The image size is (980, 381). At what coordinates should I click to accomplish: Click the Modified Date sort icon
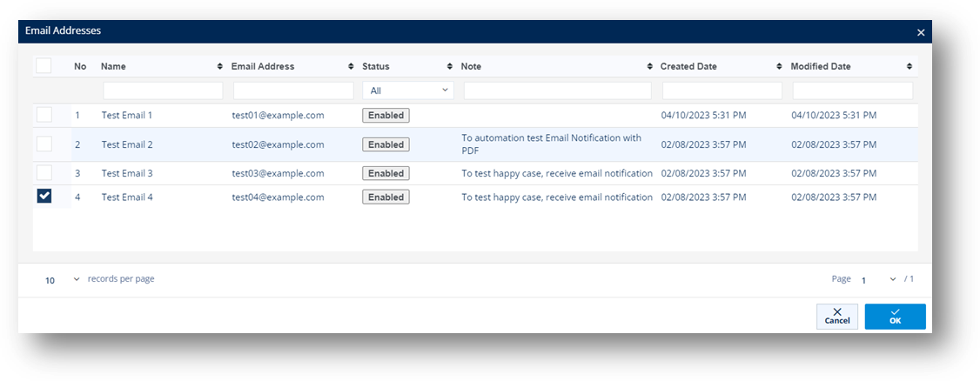910,67
